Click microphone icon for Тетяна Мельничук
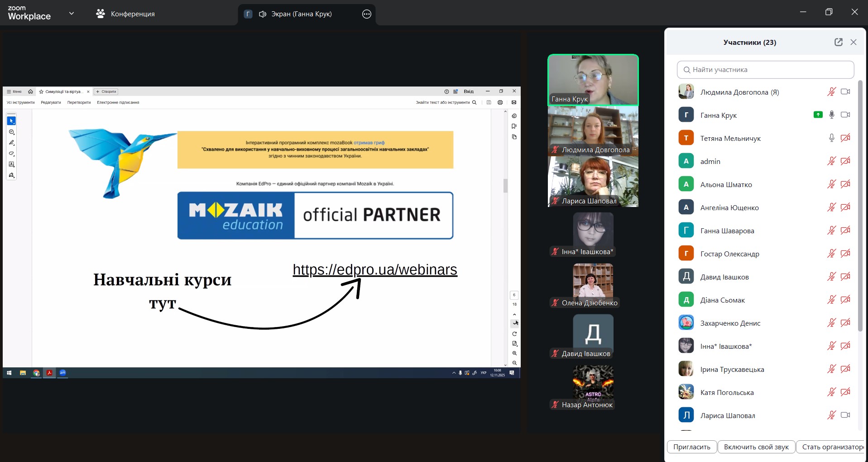The height and width of the screenshot is (462, 868). coord(831,138)
